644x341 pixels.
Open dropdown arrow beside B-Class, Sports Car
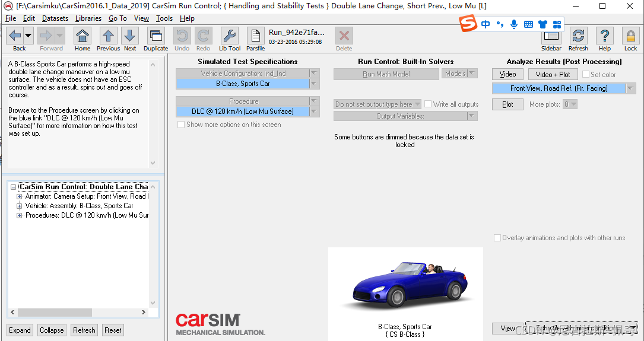tap(314, 84)
